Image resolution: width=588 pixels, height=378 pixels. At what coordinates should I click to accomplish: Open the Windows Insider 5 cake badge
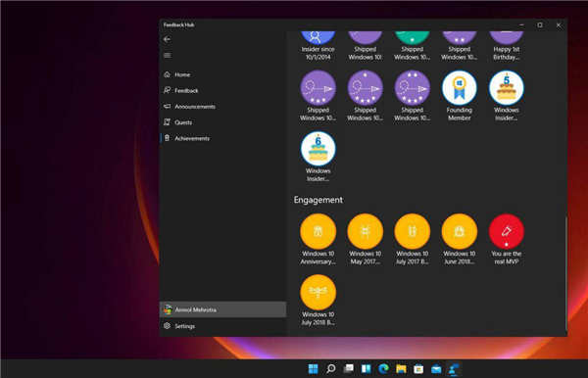pyautogui.click(x=507, y=96)
